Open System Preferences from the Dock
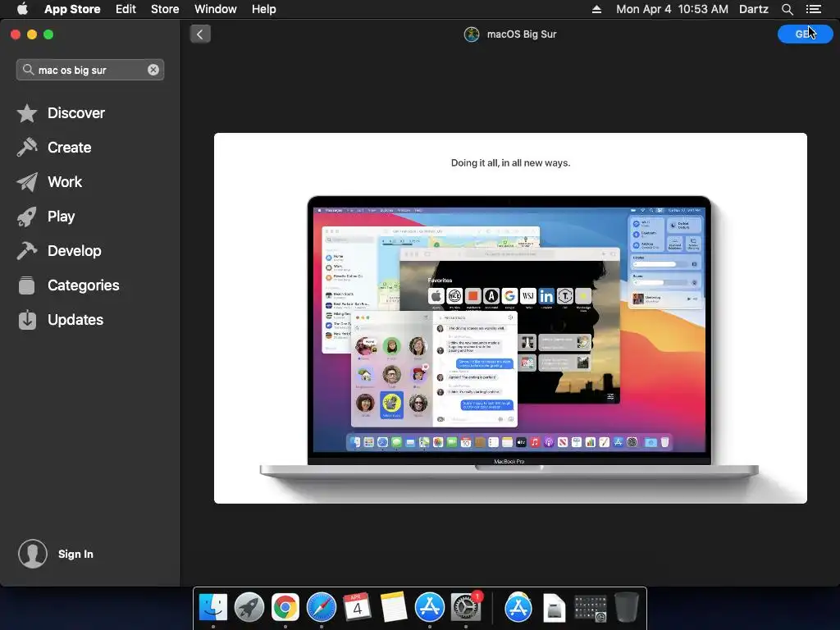Image resolution: width=840 pixels, height=630 pixels. tap(466, 608)
